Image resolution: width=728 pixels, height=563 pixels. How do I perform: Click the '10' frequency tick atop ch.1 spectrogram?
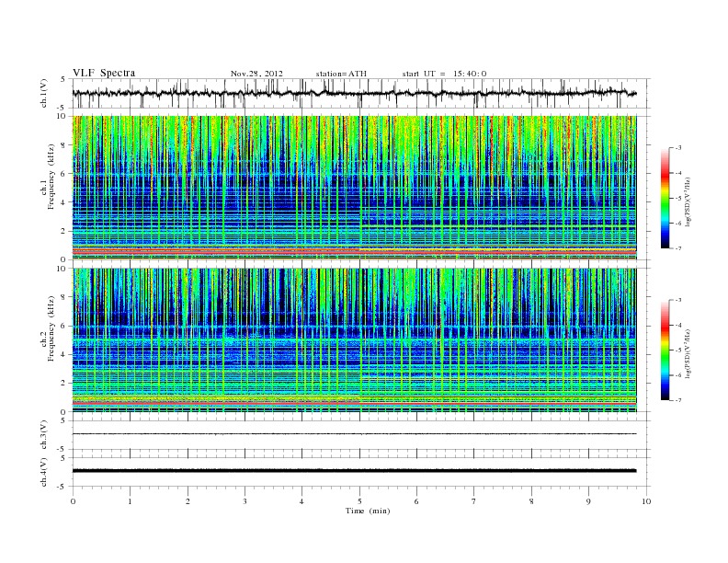63,116
